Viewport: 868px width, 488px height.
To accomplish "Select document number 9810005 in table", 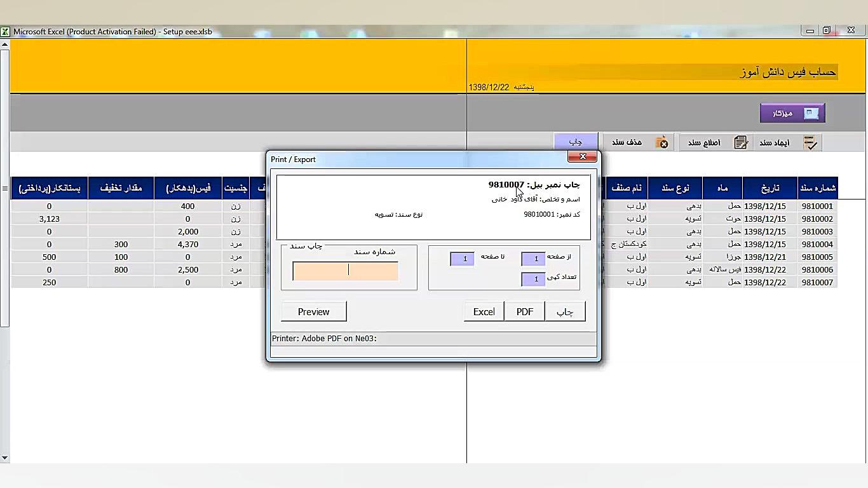I will pos(817,257).
